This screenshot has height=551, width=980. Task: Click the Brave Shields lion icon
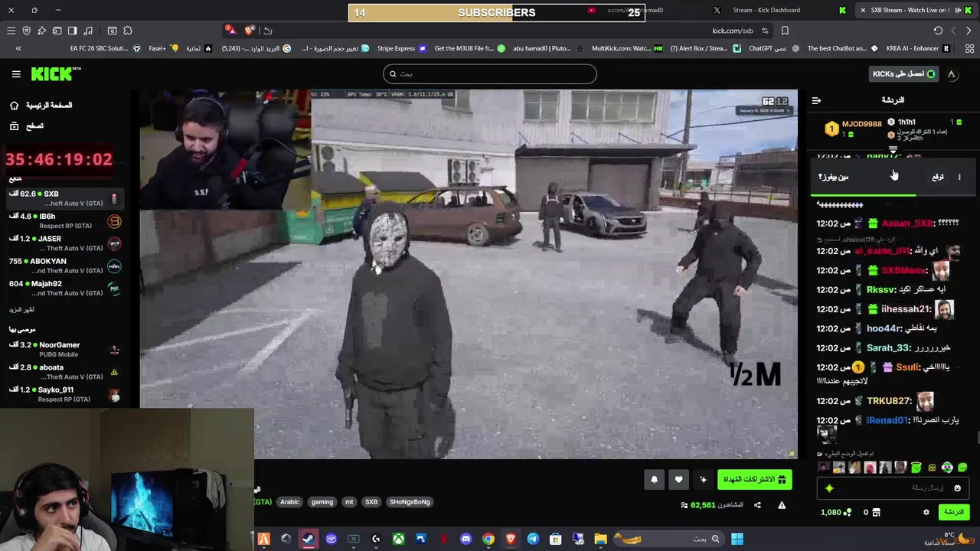[x=250, y=31]
